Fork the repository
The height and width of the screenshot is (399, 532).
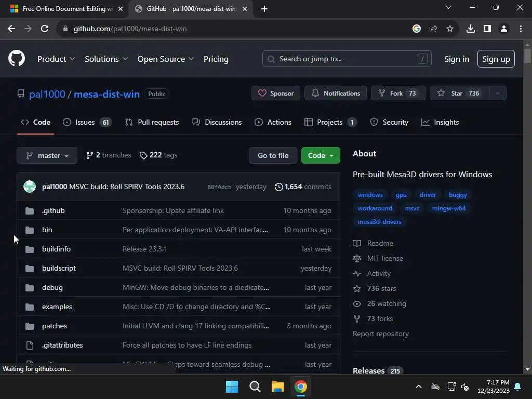point(398,94)
